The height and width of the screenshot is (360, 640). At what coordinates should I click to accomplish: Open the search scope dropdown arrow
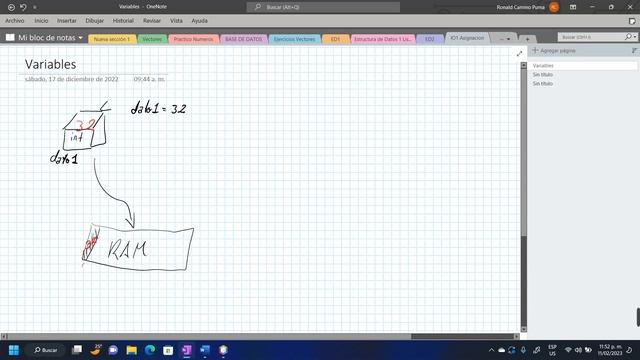[x=635, y=37]
